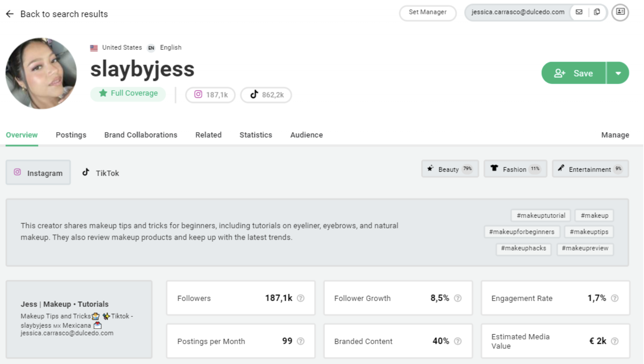
Task: Switch platform view to TikTok
Action: point(100,172)
